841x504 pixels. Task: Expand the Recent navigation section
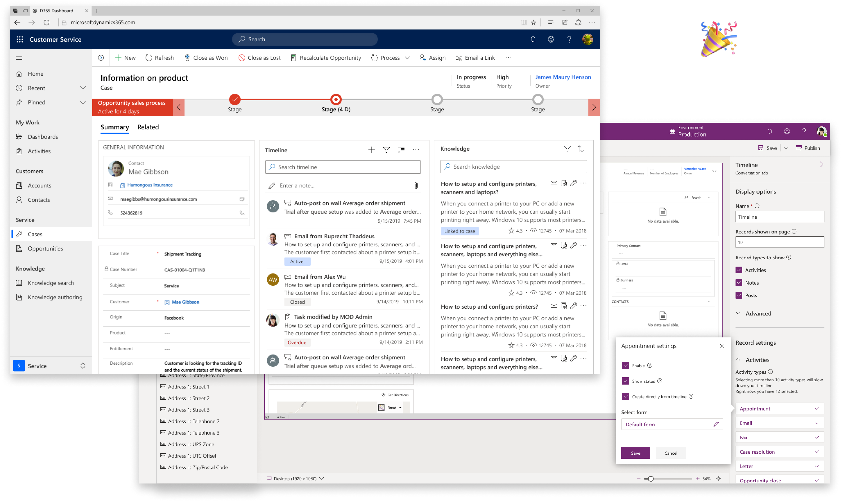83,88
